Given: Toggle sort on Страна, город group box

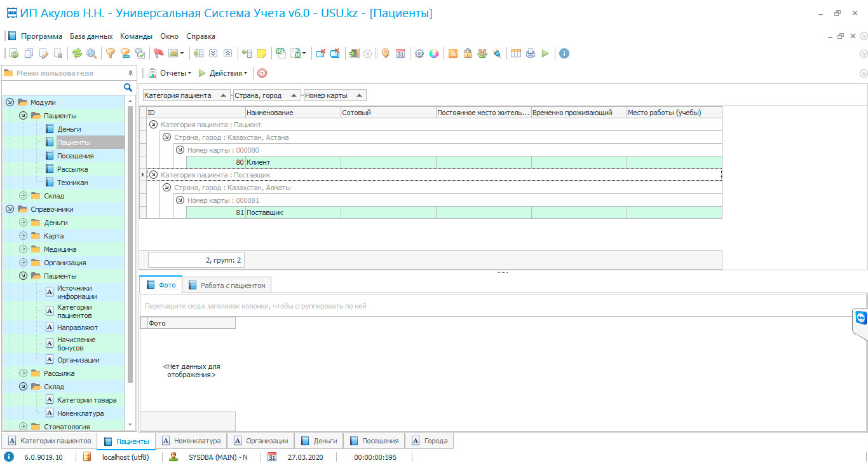Looking at the screenshot, I should coord(267,95).
